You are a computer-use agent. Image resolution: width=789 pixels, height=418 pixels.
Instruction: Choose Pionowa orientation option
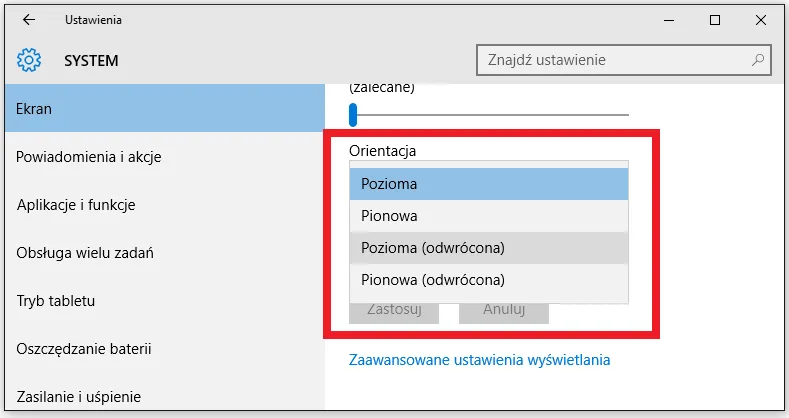pyautogui.click(x=489, y=216)
